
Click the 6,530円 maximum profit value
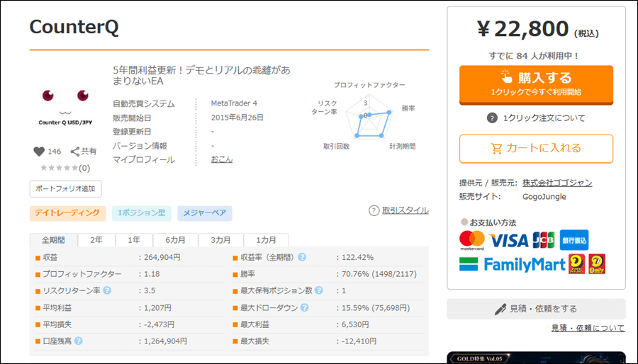coord(355,324)
